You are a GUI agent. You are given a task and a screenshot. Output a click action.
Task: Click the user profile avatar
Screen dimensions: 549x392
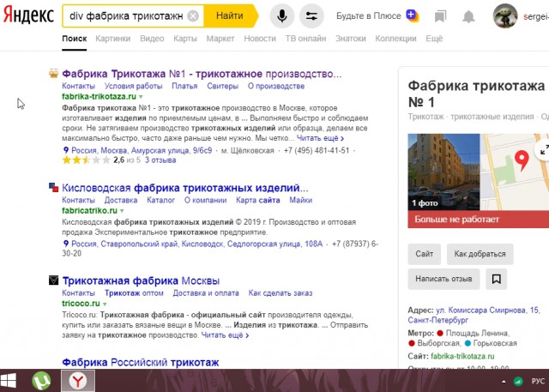pos(505,16)
